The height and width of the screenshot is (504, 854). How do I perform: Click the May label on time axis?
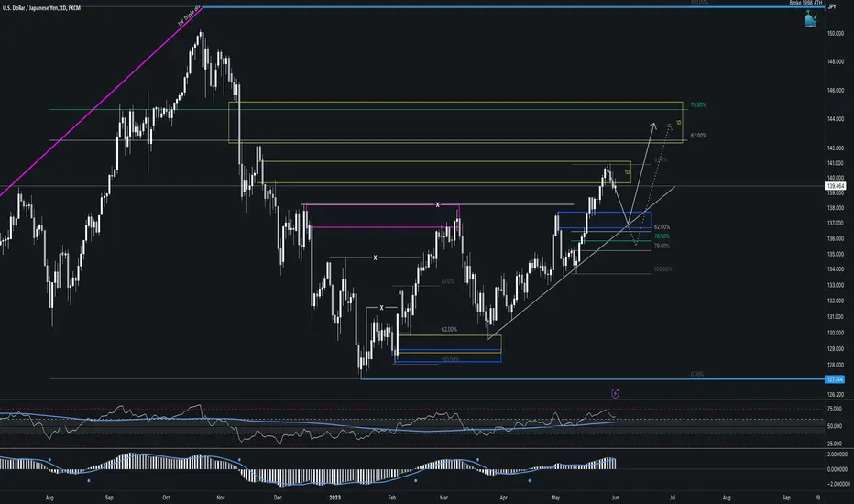[555, 498]
